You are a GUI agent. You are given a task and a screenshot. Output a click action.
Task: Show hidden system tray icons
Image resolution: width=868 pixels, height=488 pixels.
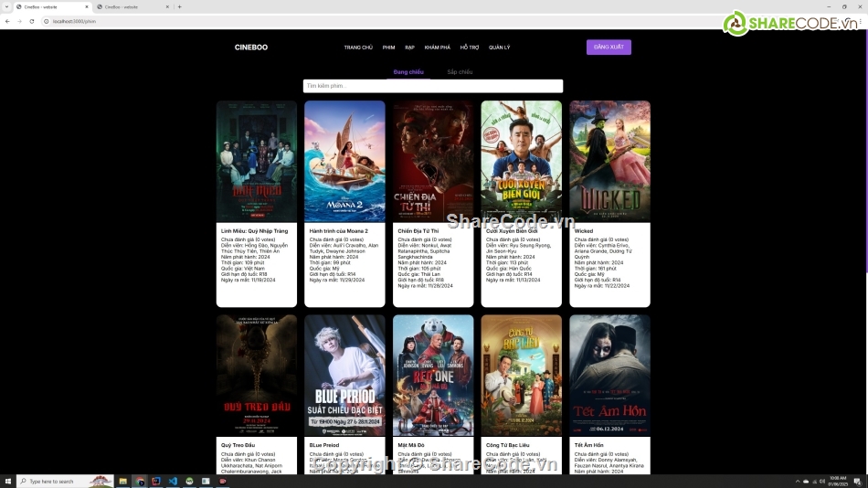click(x=797, y=482)
